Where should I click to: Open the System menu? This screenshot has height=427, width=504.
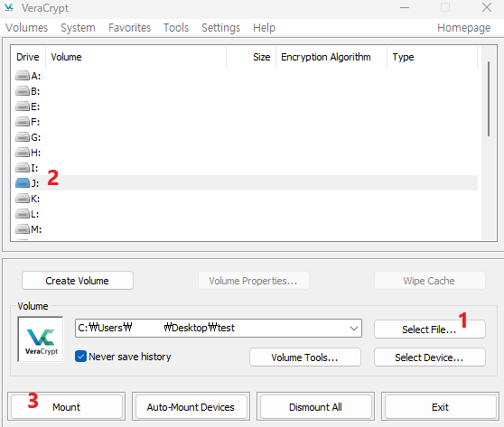click(x=78, y=28)
